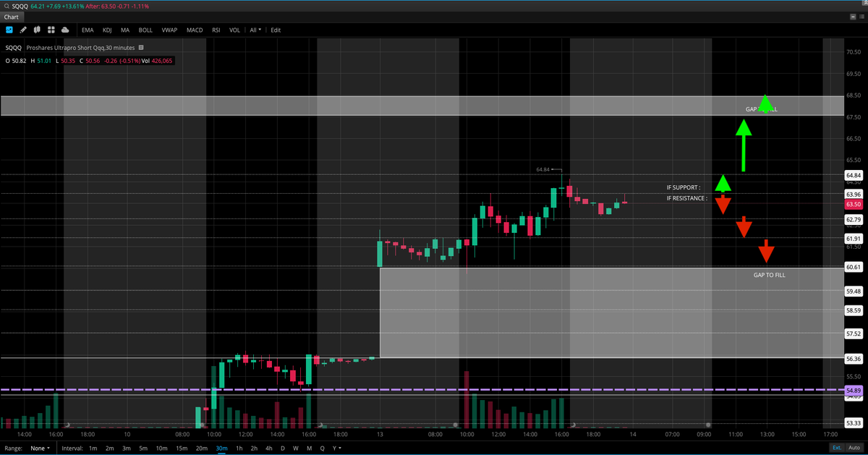Click the 64.84 high marker on chart

click(x=543, y=169)
